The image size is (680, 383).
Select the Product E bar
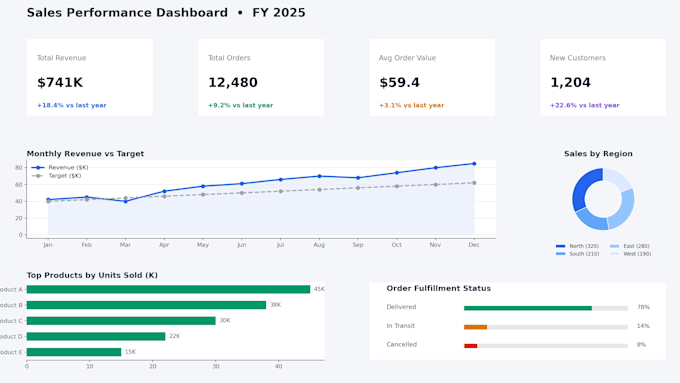[x=74, y=352]
